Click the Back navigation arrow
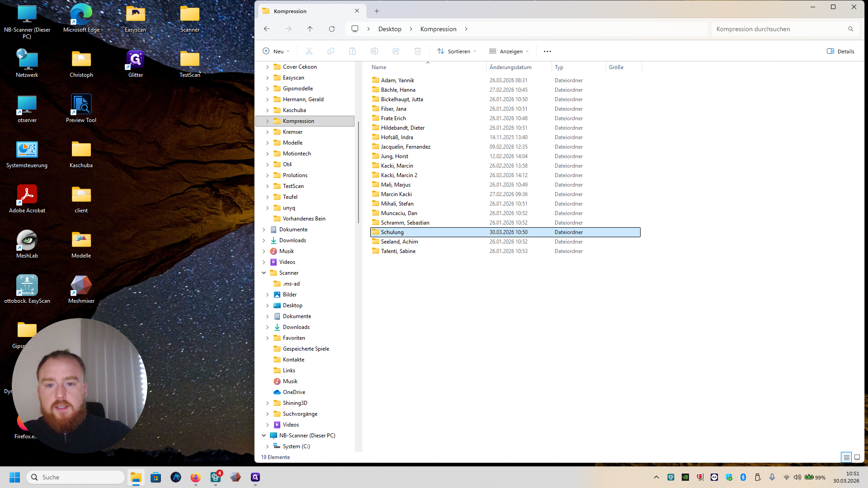This screenshot has width=868, height=488. coord(267,29)
